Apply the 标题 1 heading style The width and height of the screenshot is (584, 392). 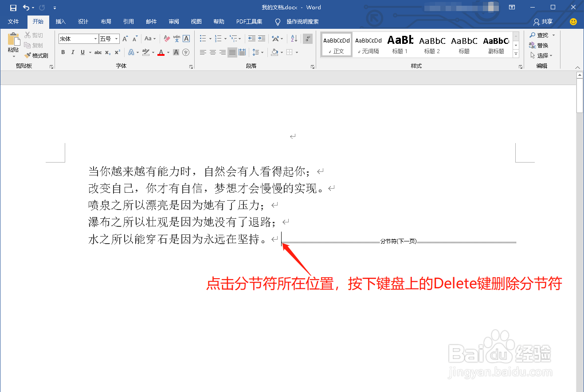(400, 45)
